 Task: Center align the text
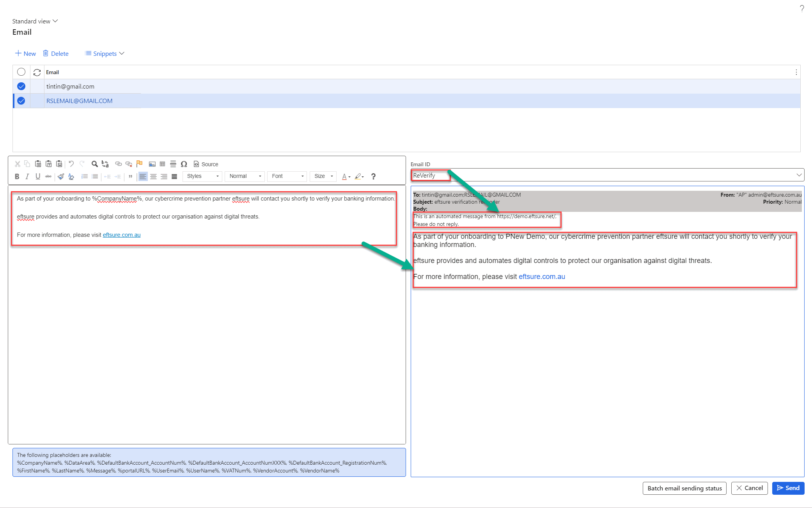(153, 176)
